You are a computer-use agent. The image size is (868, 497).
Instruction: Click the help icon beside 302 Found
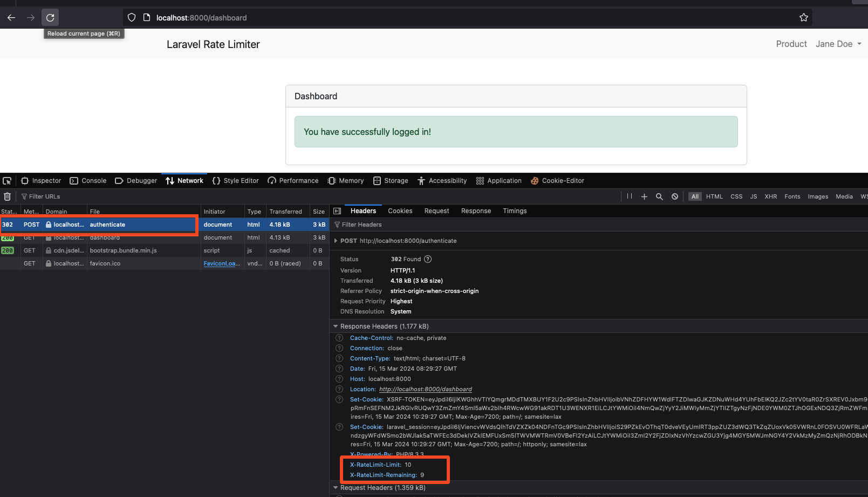[428, 259]
